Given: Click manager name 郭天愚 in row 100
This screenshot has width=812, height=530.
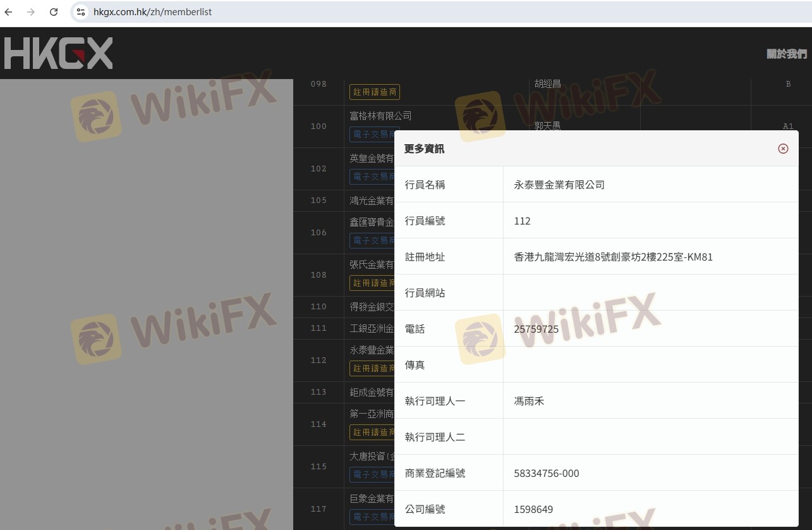Looking at the screenshot, I should point(547,126).
